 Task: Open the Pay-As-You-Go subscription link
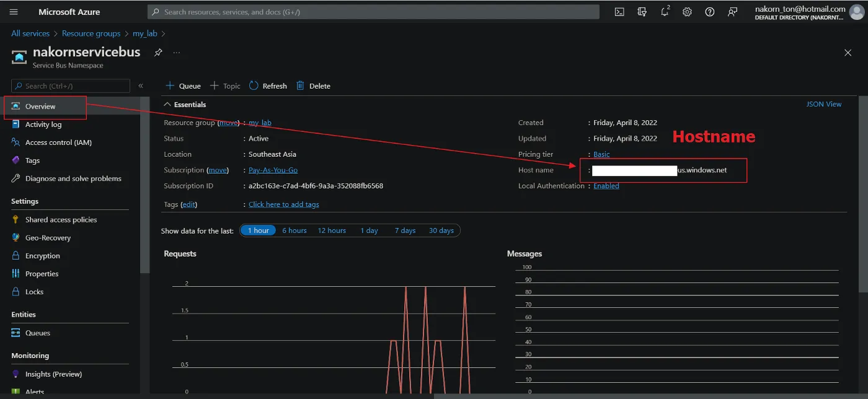point(273,170)
